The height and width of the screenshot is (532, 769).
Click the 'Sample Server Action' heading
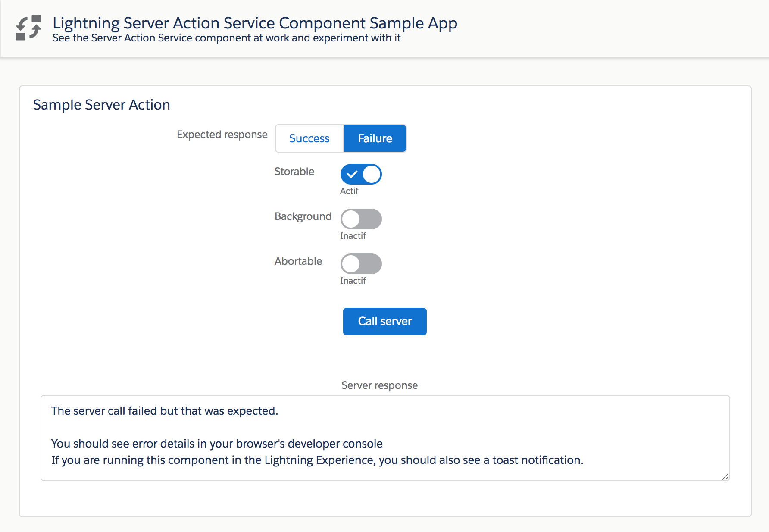[x=102, y=105]
